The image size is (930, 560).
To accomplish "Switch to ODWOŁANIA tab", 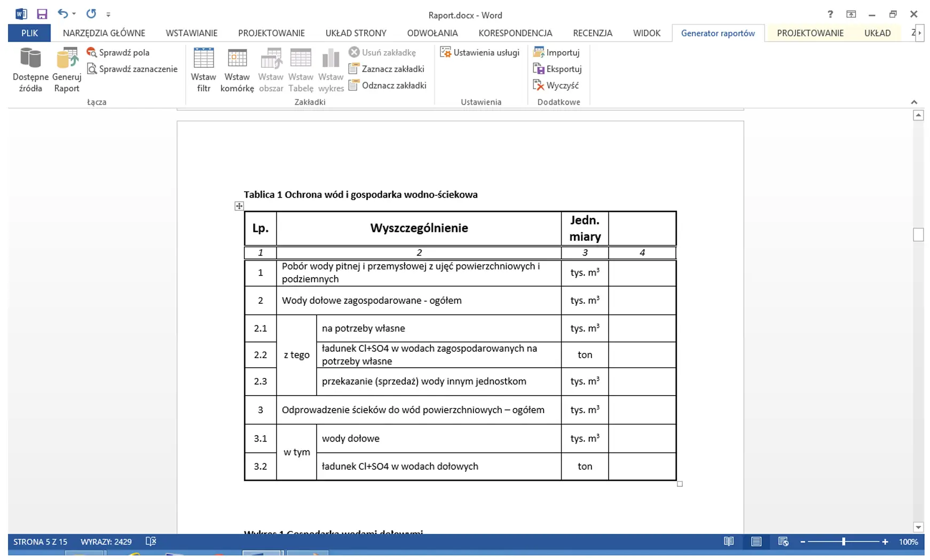I will click(x=432, y=33).
